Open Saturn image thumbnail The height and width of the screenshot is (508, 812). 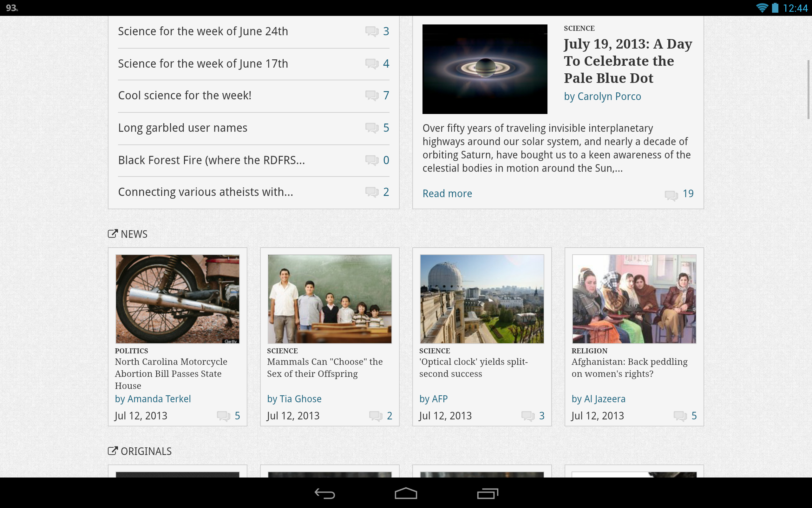click(x=485, y=69)
